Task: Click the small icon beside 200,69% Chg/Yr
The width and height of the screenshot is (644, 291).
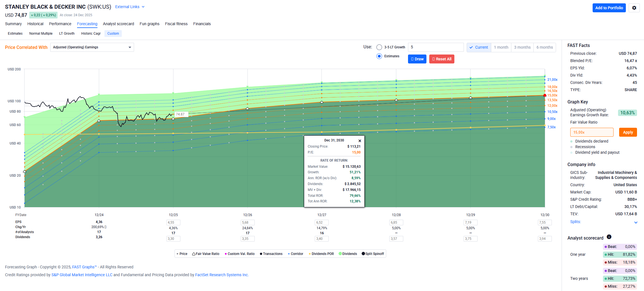Action: pos(105,227)
